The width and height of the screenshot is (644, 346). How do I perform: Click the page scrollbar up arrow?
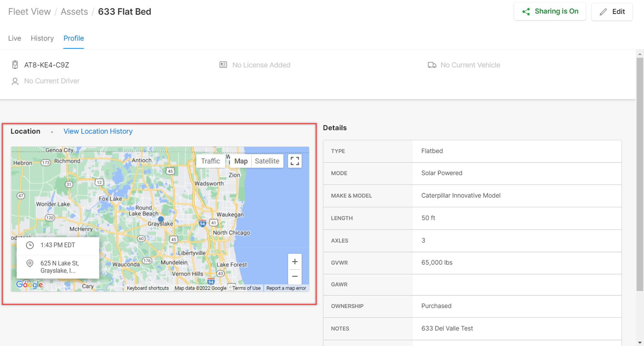pos(640,54)
